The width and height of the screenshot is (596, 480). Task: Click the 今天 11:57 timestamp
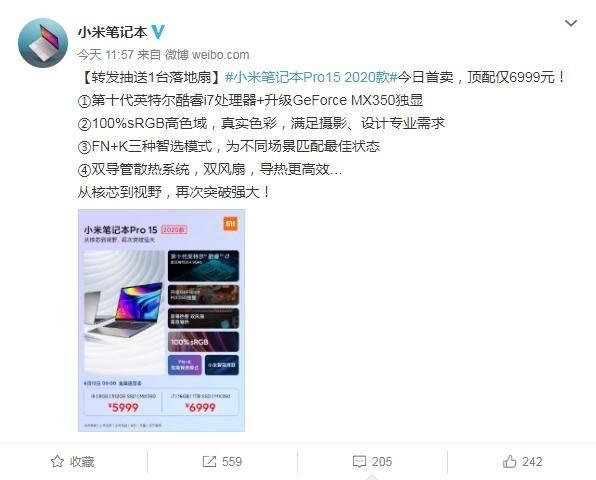[105, 55]
